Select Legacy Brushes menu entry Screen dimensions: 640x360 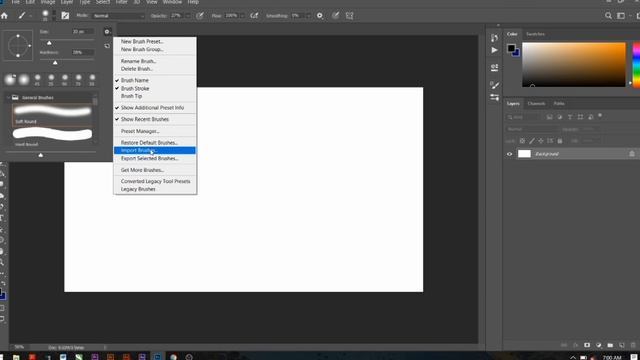[138, 189]
